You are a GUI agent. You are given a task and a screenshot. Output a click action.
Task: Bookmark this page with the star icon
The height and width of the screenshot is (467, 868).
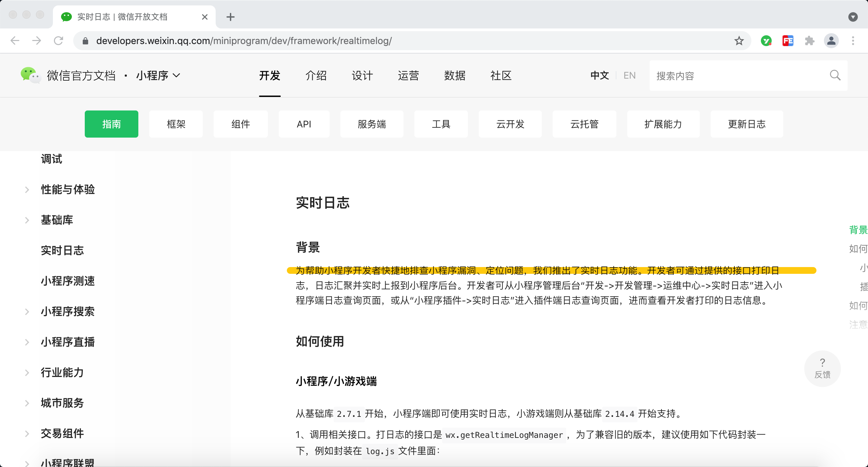coord(739,41)
